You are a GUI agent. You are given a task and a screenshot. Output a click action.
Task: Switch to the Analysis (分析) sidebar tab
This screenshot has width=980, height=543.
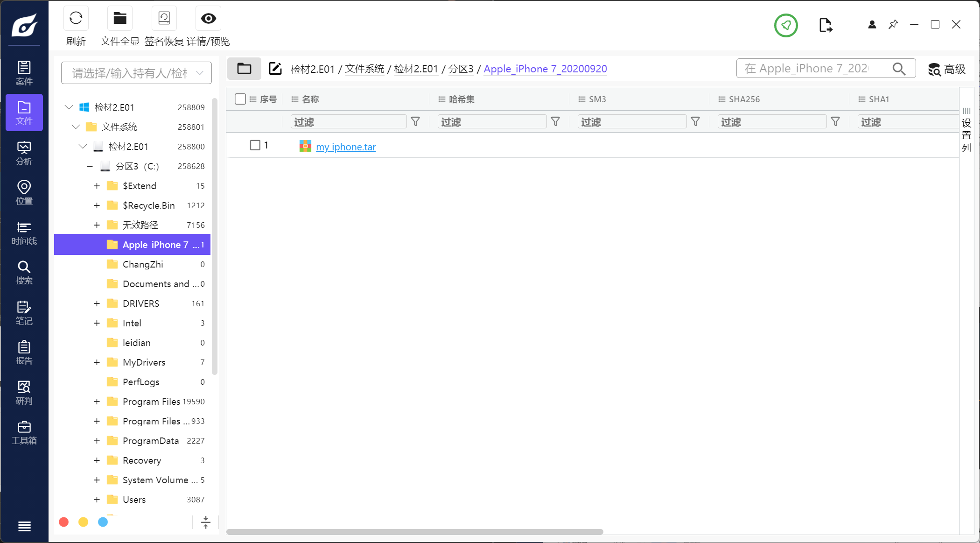point(24,153)
